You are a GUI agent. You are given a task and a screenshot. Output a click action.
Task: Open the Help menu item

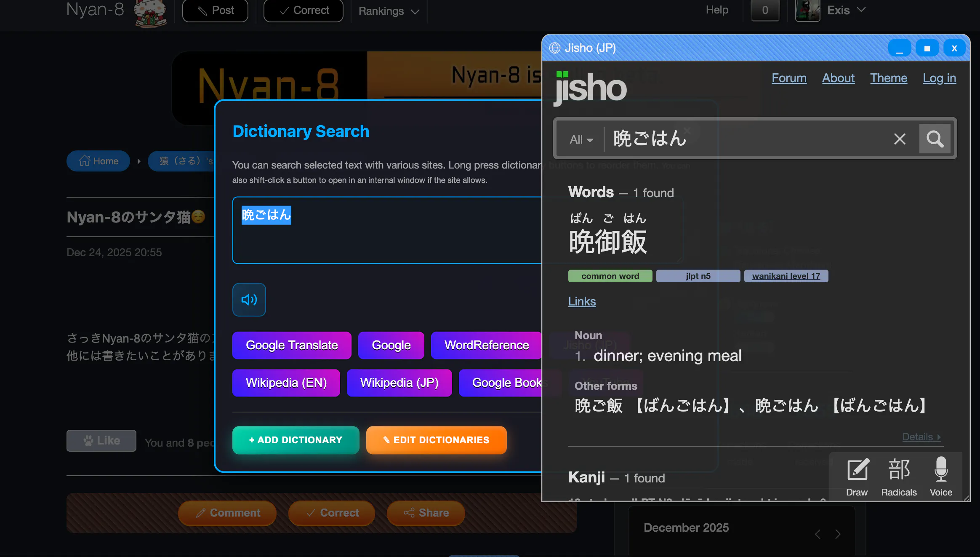pyautogui.click(x=717, y=10)
